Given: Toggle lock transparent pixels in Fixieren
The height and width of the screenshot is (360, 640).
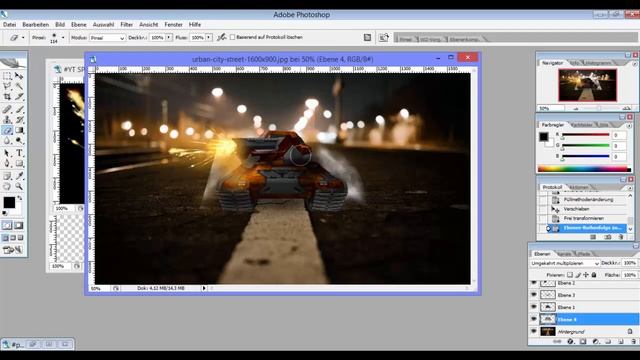Looking at the screenshot, I should (570, 275).
